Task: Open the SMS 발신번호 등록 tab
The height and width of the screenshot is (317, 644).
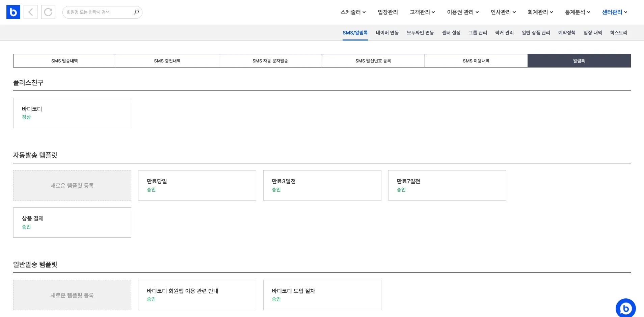Action: click(x=373, y=61)
